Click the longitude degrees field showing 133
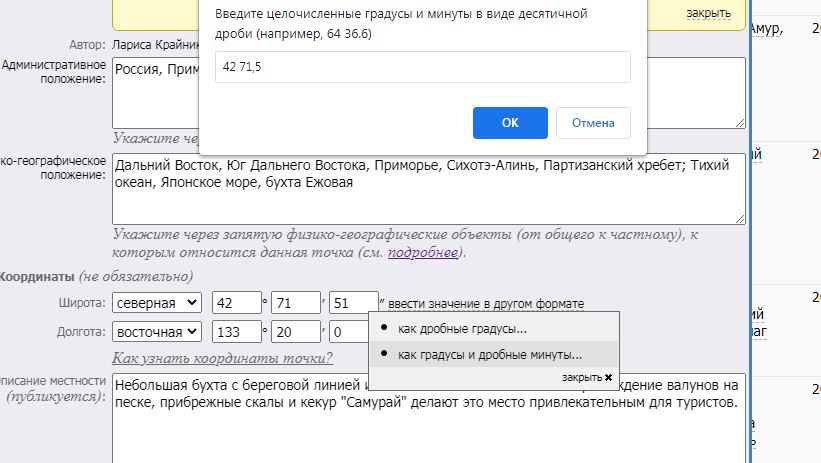 point(236,332)
